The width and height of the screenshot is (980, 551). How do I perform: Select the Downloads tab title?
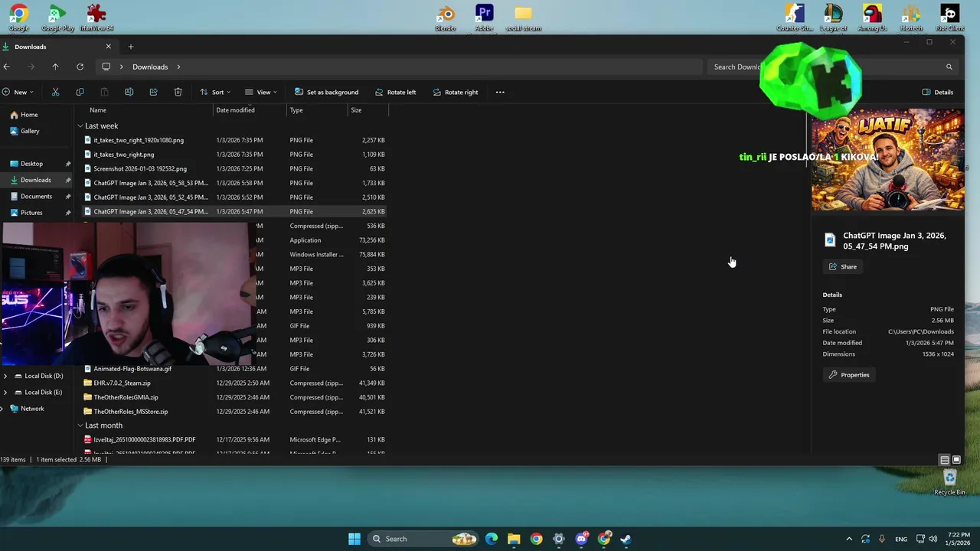[x=31, y=47]
